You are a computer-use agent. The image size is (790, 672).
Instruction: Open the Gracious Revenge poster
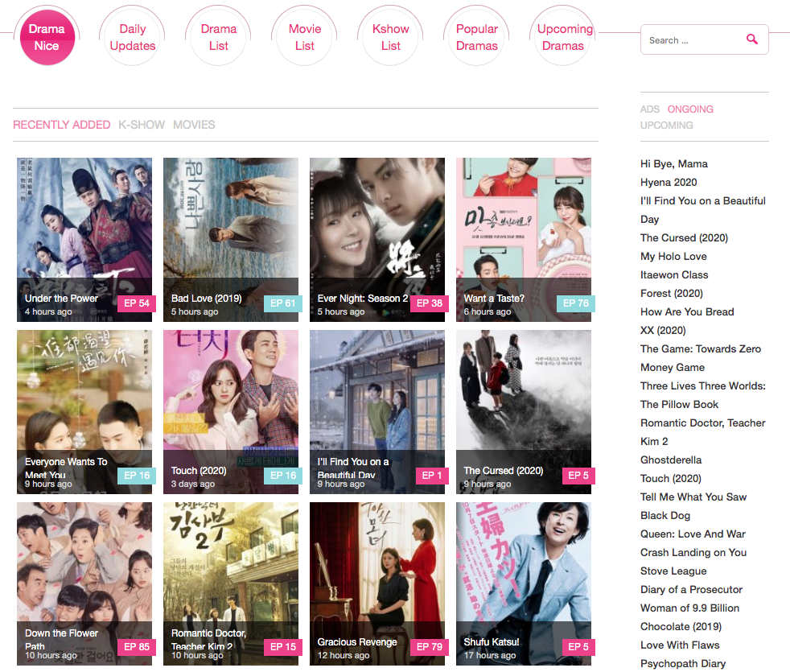click(x=377, y=583)
